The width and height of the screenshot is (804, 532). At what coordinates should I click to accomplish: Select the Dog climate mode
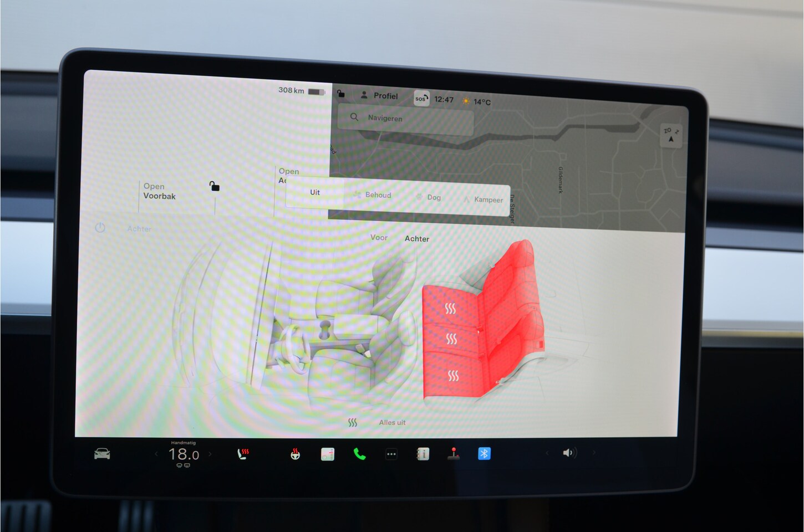(429, 197)
